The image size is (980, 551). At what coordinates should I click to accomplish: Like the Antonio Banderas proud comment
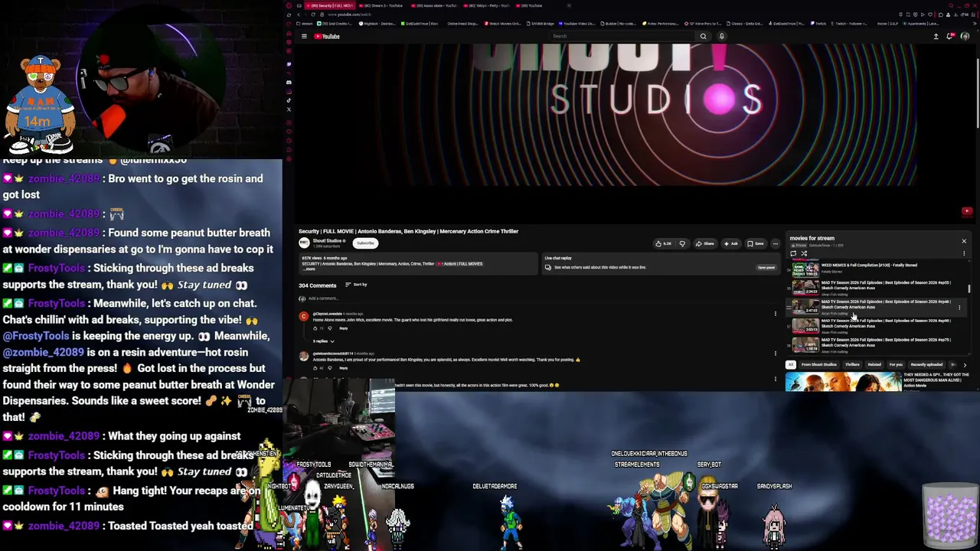[315, 368]
